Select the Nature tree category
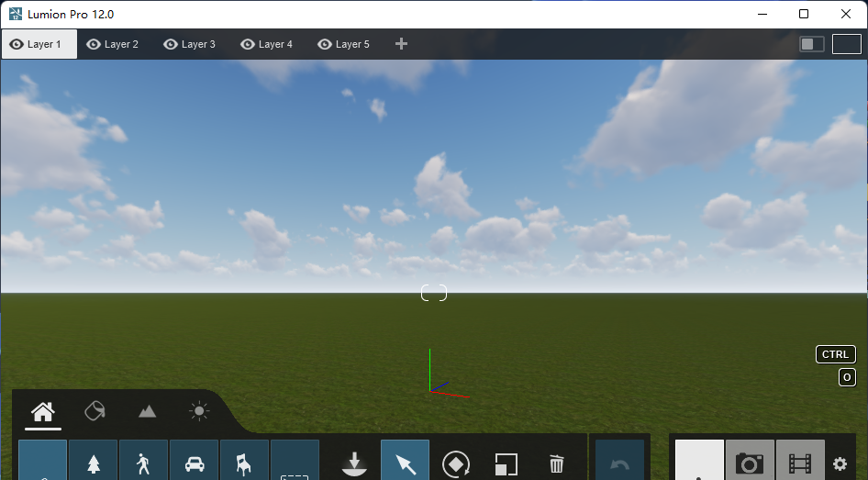The height and width of the screenshot is (480, 868). 94,462
